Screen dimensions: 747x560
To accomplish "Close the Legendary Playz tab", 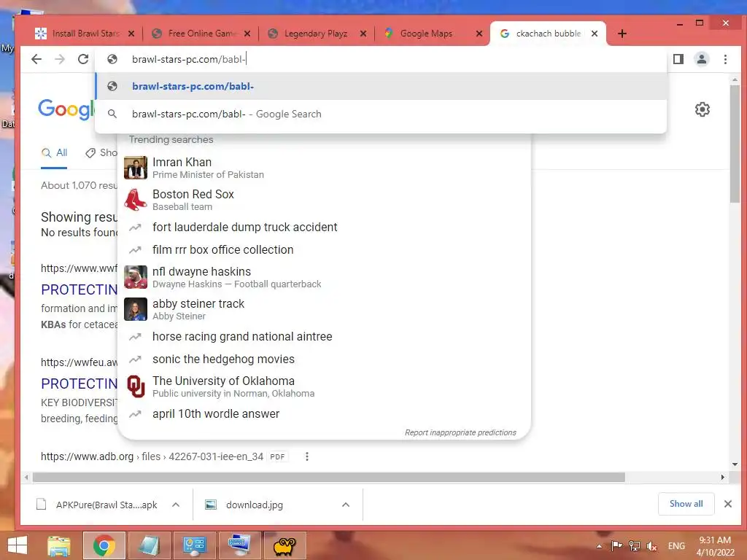I will tap(363, 34).
